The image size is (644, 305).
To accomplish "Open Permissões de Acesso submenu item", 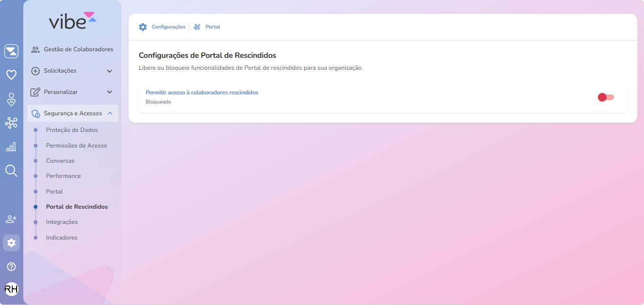I will click(76, 146).
